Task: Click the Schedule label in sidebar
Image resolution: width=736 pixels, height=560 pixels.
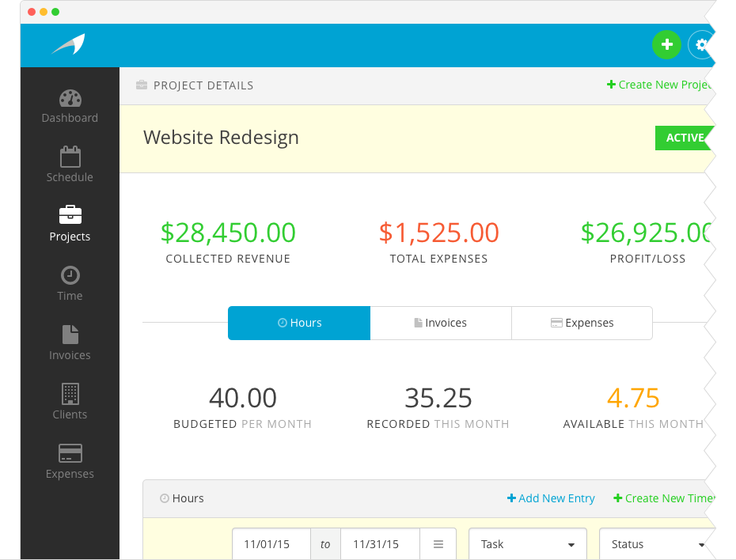Action: point(70,177)
